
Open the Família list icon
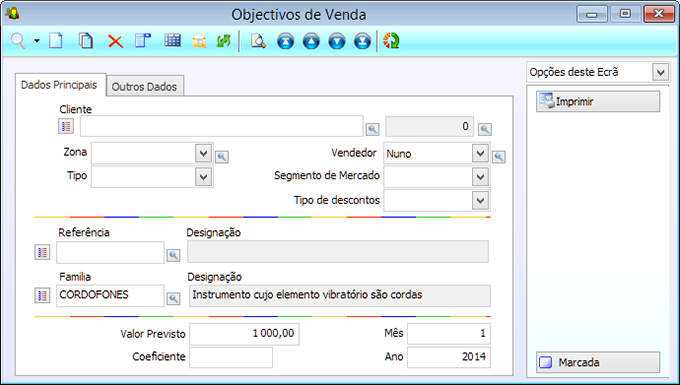coord(42,296)
